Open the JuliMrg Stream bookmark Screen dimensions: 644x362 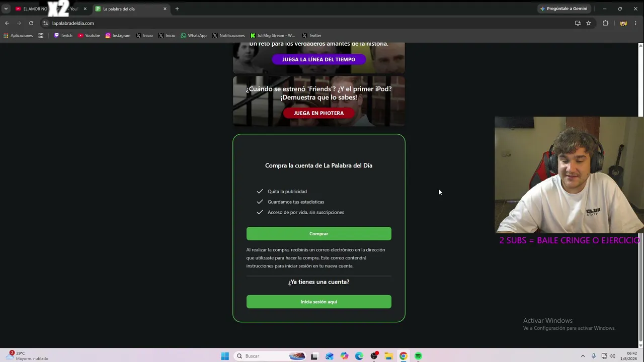click(273, 36)
